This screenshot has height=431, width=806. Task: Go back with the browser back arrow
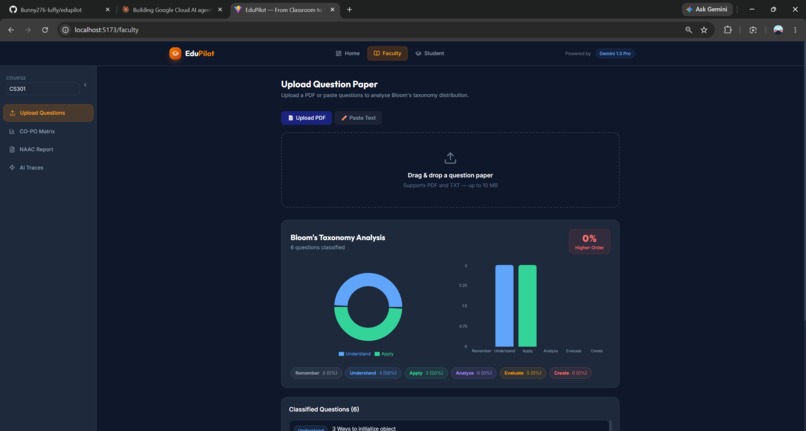(11, 30)
